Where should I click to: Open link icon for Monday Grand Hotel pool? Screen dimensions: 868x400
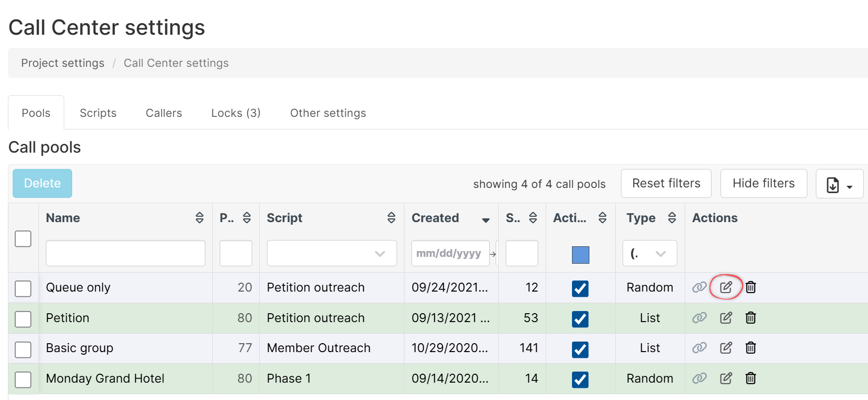[x=699, y=378]
